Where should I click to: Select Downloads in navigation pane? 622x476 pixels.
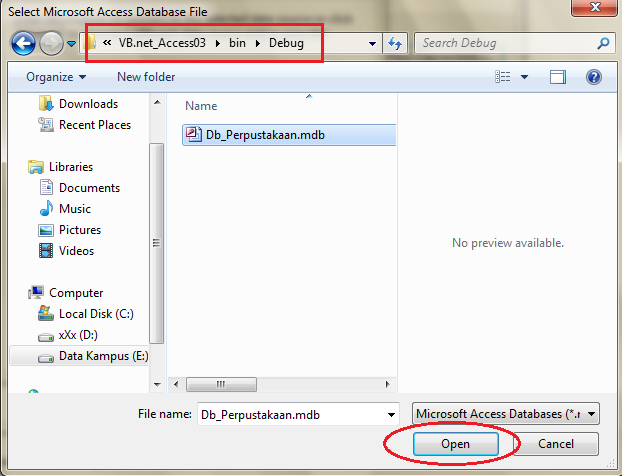click(x=88, y=104)
